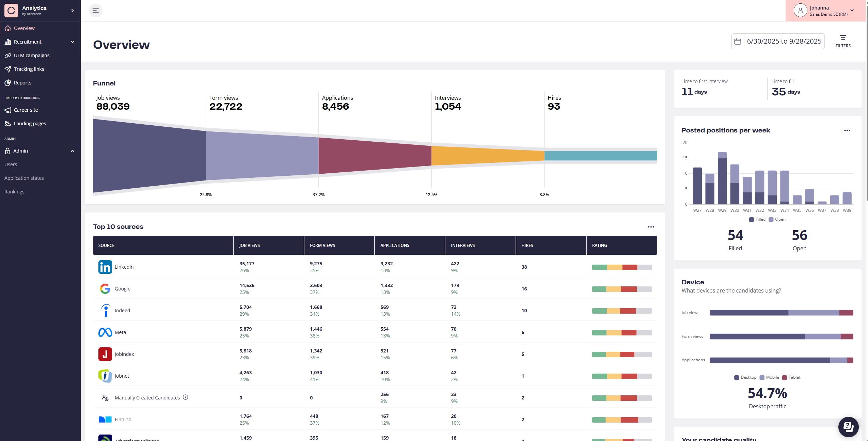
Task: Open the Application states admin link
Action: [24, 178]
